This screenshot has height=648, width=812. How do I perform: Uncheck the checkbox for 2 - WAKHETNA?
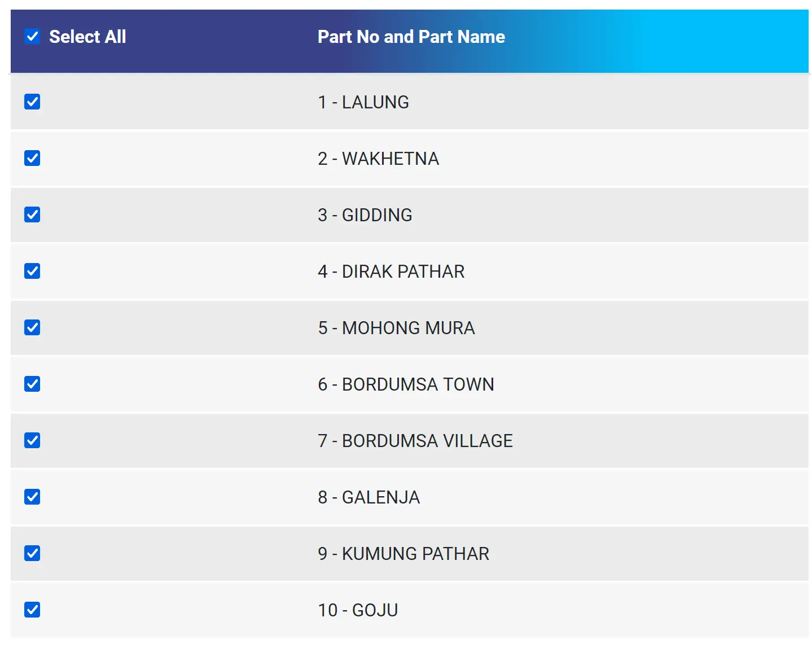32,158
